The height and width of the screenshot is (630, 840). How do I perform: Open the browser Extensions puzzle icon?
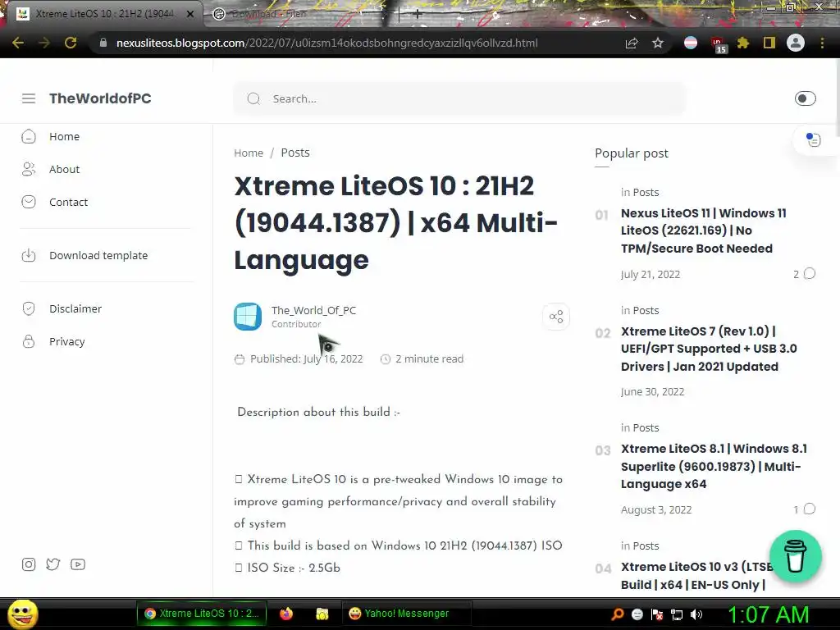pyautogui.click(x=743, y=43)
